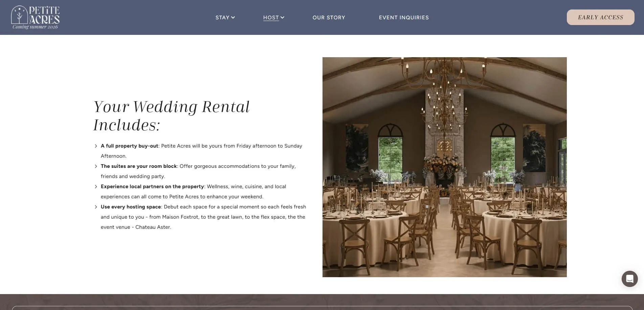Image resolution: width=644 pixels, height=310 pixels.
Task: Click arrow bullet beside 'Experience local partners'
Action: coord(96,187)
